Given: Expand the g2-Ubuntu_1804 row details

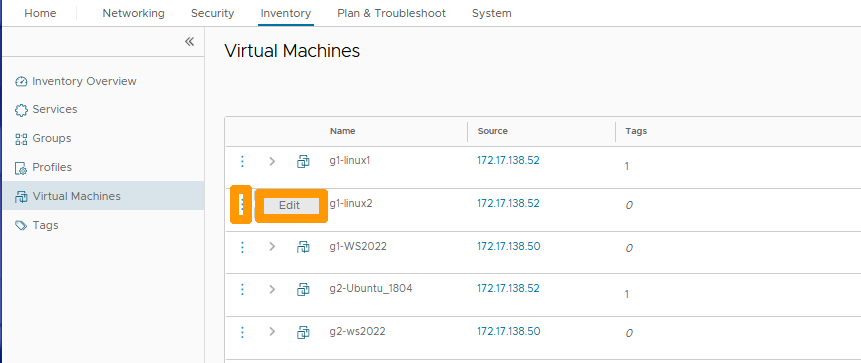Looking at the screenshot, I should [x=272, y=289].
